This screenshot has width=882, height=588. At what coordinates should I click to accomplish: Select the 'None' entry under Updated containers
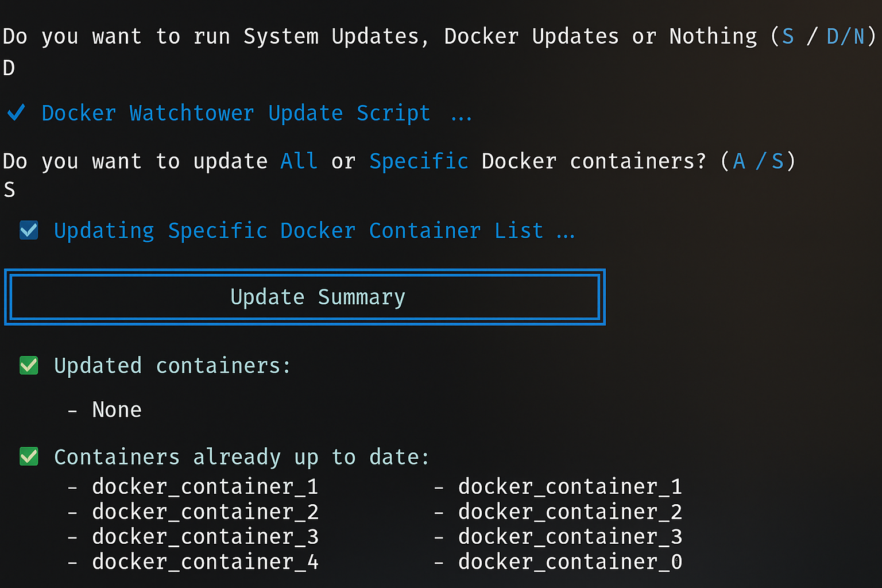pyautogui.click(x=117, y=409)
